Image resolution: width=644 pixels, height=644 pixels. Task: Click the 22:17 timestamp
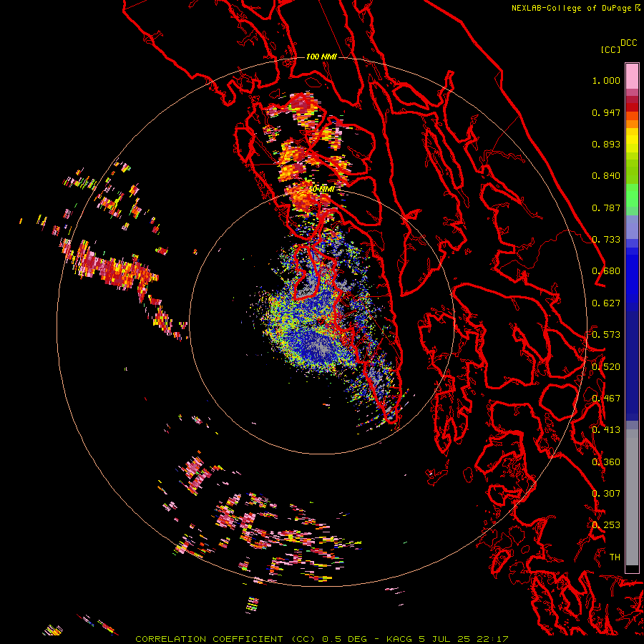pyautogui.click(x=492, y=639)
